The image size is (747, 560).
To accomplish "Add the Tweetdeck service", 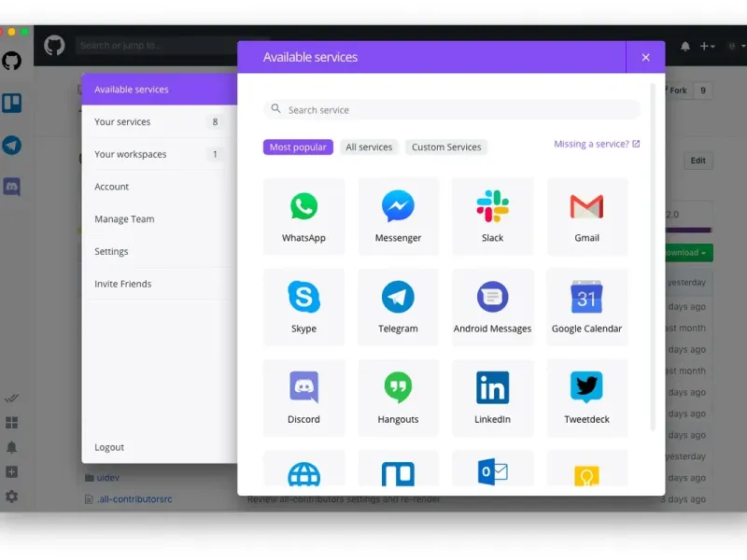I will [586, 399].
